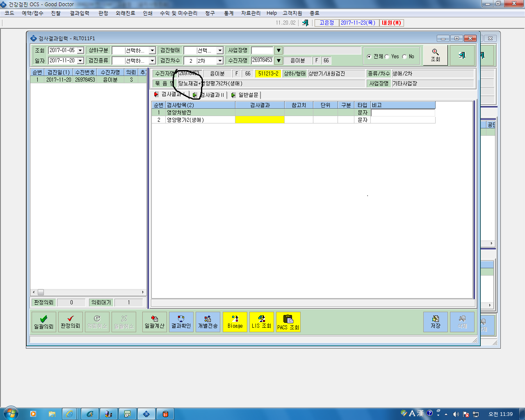
Task: Select the No radio option
Action: tap(404, 57)
